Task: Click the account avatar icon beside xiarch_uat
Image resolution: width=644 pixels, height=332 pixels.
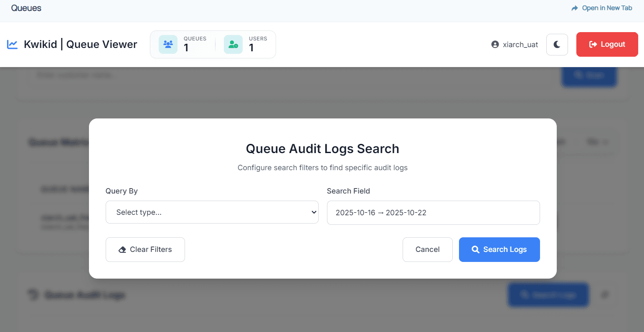Action: click(495, 44)
